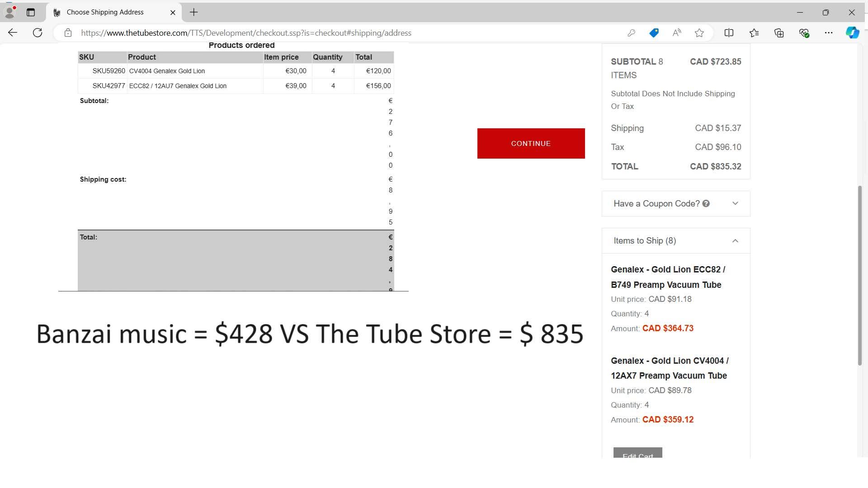Click the CAD $96.10 tax value
This screenshot has height=488, width=868.
[718, 147]
